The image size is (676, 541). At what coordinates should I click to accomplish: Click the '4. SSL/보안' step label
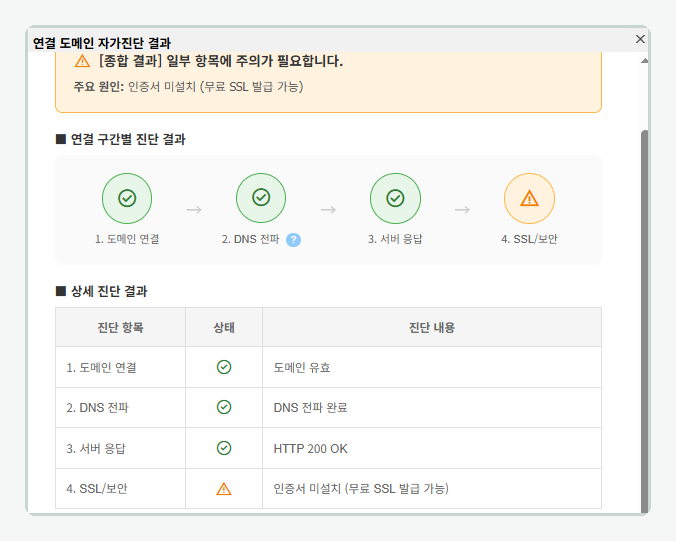pyautogui.click(x=529, y=239)
